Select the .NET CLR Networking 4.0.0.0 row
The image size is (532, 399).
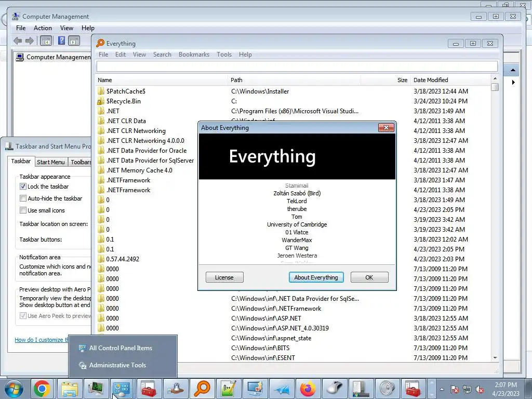[145, 140]
